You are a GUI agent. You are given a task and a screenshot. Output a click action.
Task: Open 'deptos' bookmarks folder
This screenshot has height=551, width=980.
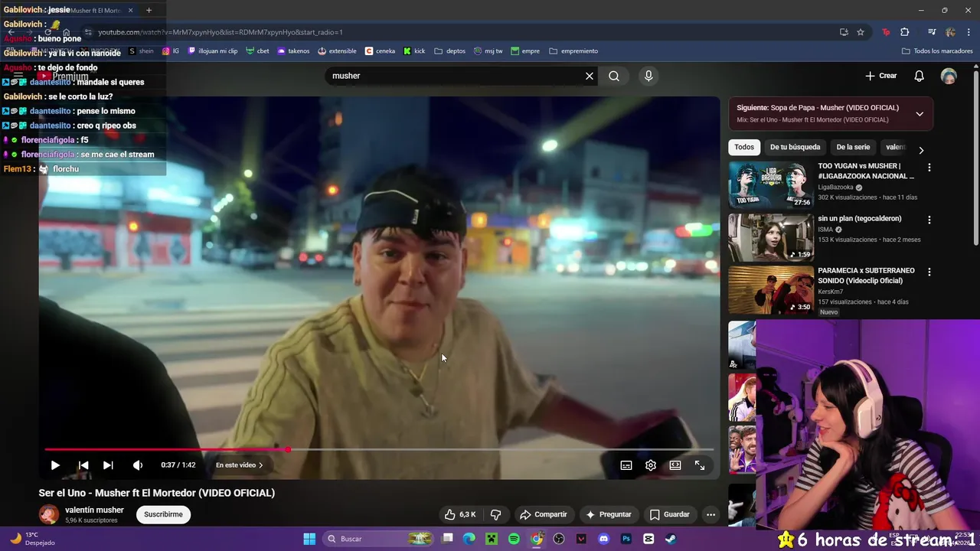tap(449, 51)
